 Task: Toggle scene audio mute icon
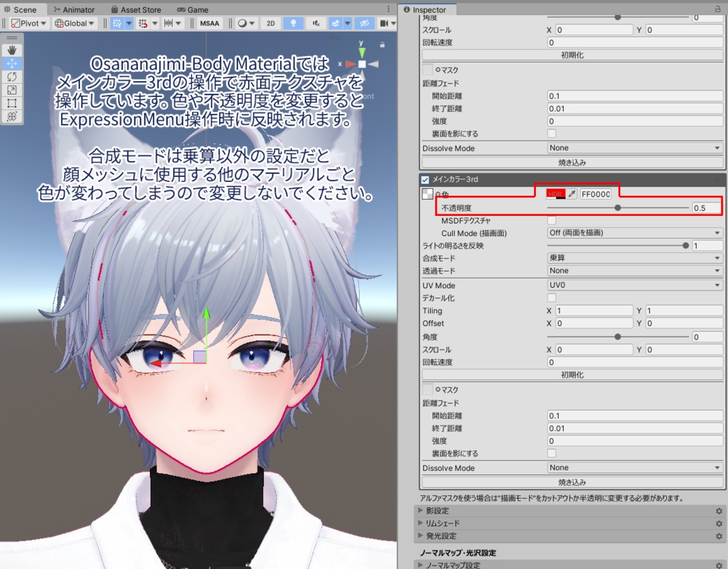(x=316, y=23)
